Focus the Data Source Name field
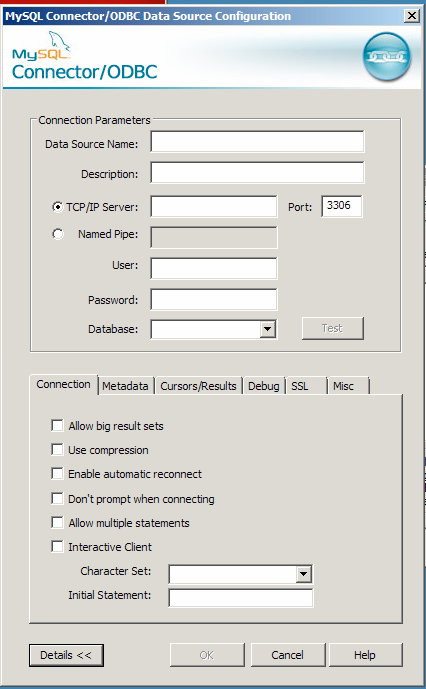 257,141
